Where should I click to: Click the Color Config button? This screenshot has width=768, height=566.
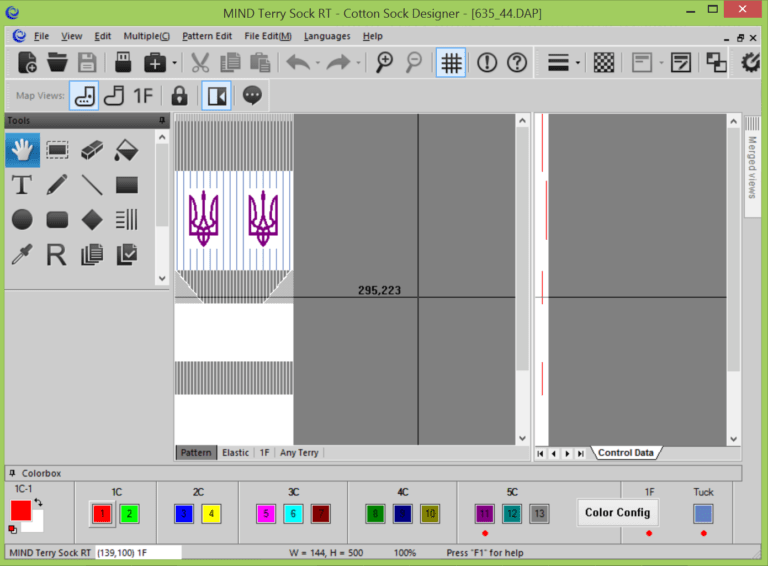[617, 513]
